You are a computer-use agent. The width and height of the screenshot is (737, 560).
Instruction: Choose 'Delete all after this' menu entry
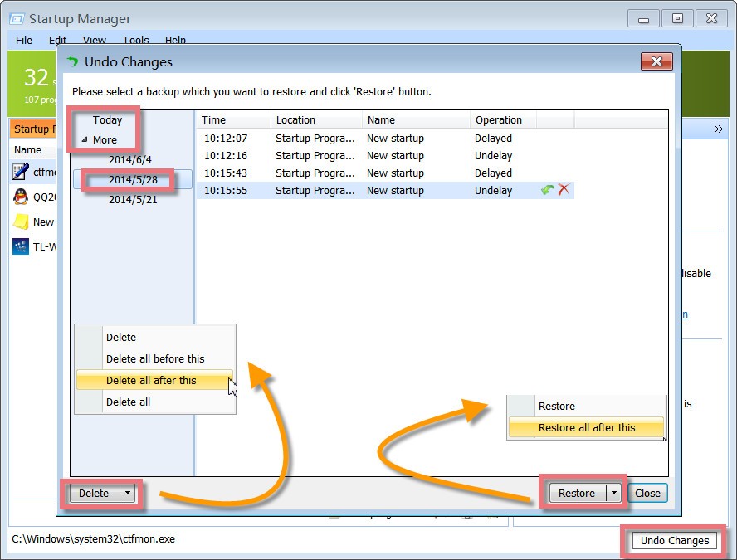coord(151,380)
